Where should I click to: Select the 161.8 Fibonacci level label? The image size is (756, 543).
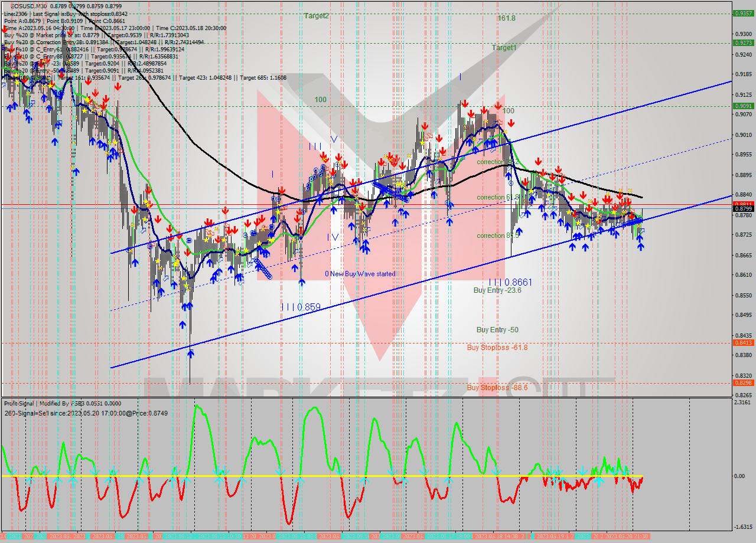tap(506, 18)
